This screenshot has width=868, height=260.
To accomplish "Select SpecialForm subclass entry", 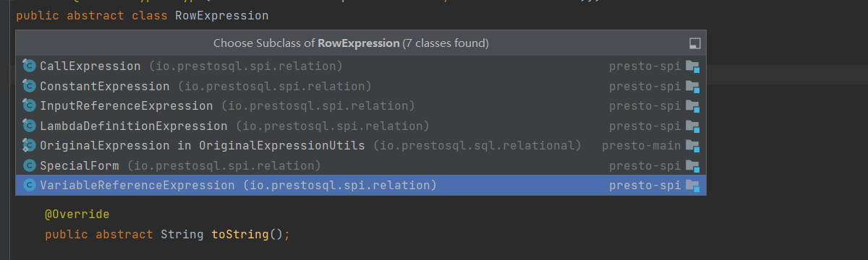I will tap(360, 165).
